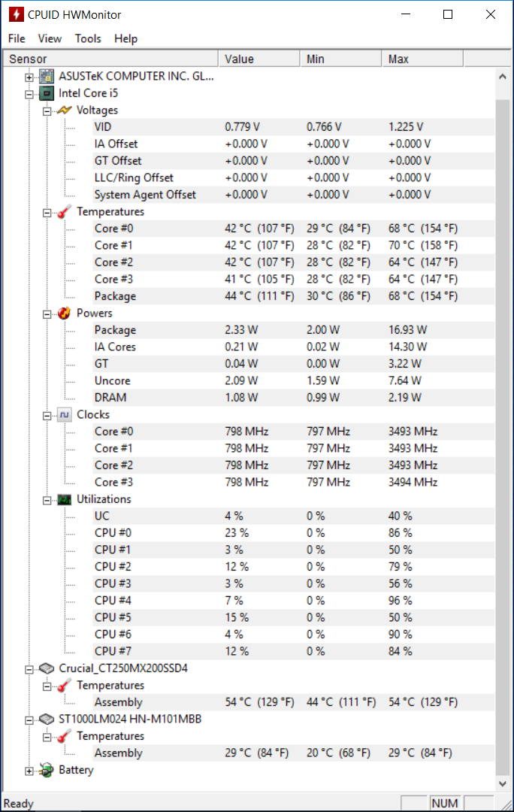Collapse the Intel Core i5 node
Screen dimensions: 514x812
coord(29,94)
